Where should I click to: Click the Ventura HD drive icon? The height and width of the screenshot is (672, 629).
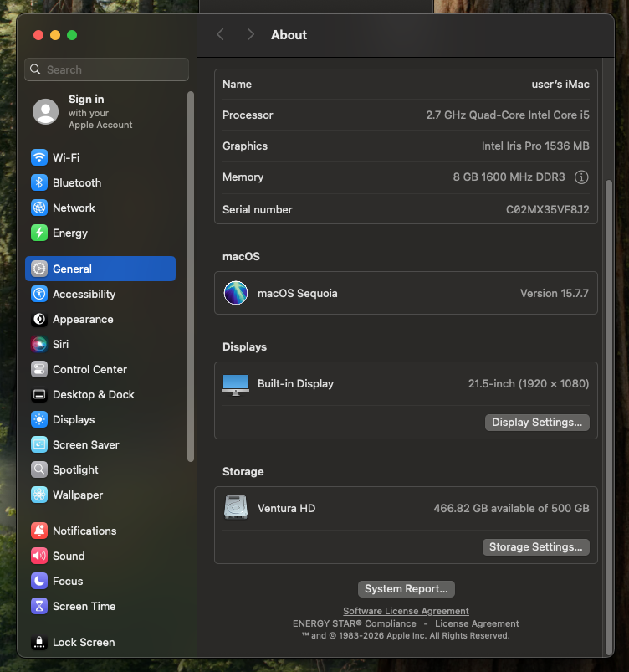tap(236, 507)
